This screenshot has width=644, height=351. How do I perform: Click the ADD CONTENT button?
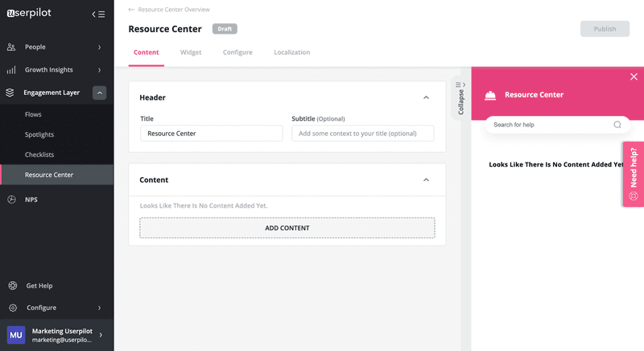pyautogui.click(x=287, y=228)
